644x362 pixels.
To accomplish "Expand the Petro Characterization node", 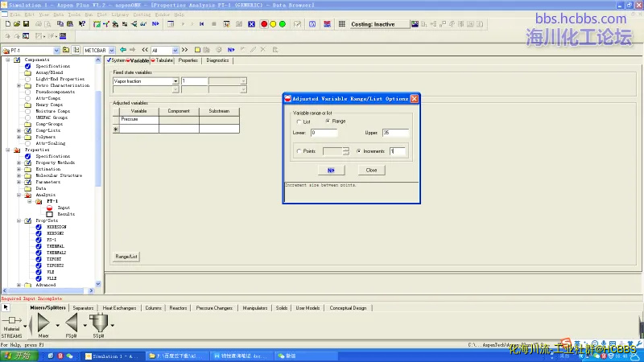I will [19, 85].
